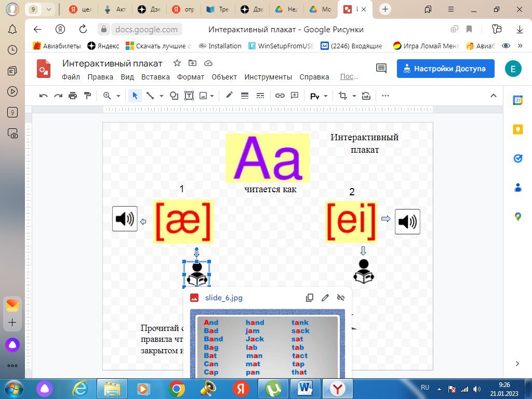This screenshot has width=532, height=399.
Task: Click the left speaker sound image
Action: coord(125,219)
